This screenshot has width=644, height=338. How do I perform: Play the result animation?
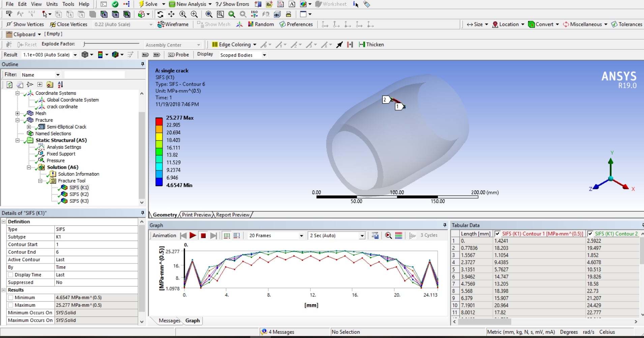point(193,236)
